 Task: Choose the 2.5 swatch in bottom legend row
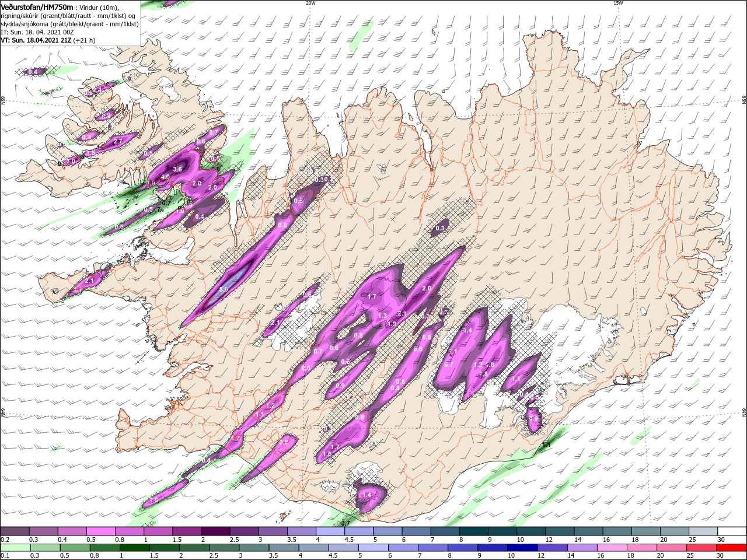(x=225, y=548)
